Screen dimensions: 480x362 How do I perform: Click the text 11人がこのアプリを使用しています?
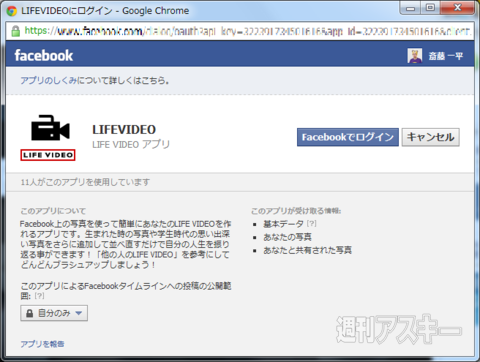(x=85, y=182)
